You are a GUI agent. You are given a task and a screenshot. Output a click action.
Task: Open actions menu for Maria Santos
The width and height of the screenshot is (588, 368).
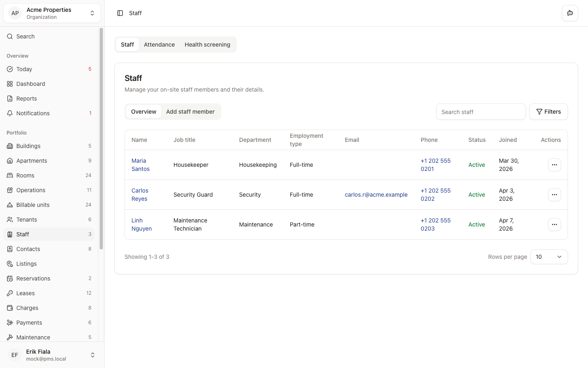point(554,165)
